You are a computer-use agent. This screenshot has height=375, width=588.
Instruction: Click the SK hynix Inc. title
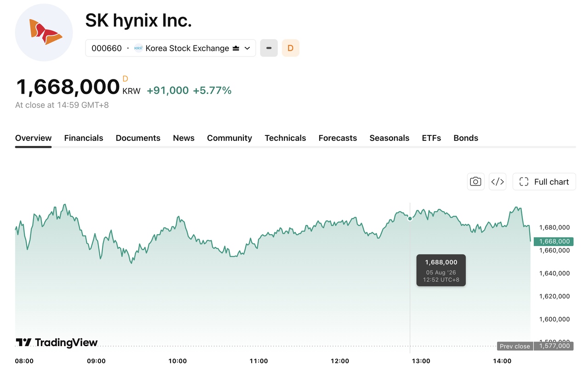tap(139, 20)
